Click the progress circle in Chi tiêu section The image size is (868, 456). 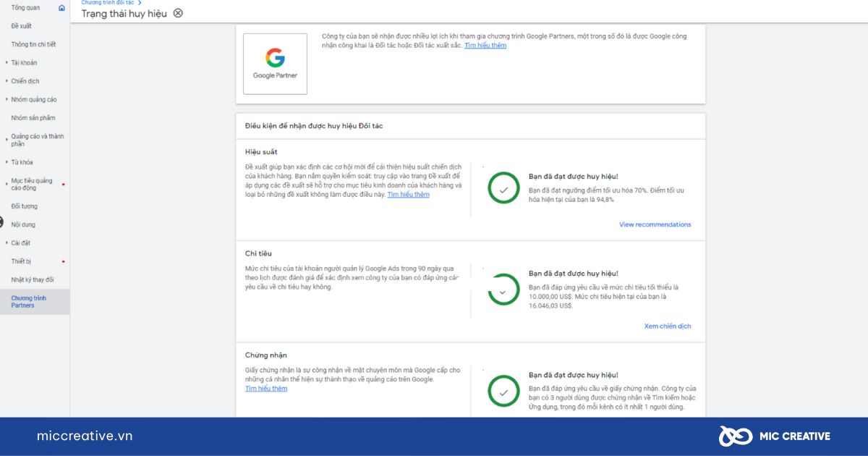tap(503, 290)
